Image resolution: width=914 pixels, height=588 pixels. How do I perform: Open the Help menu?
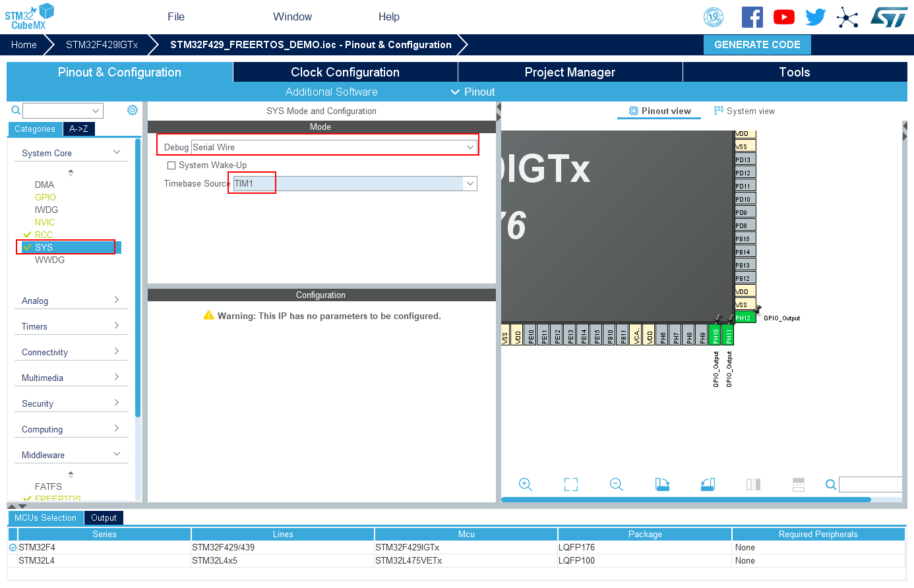(x=388, y=16)
